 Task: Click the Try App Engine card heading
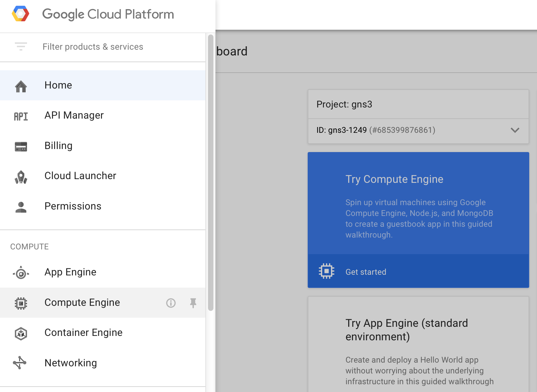(x=407, y=330)
